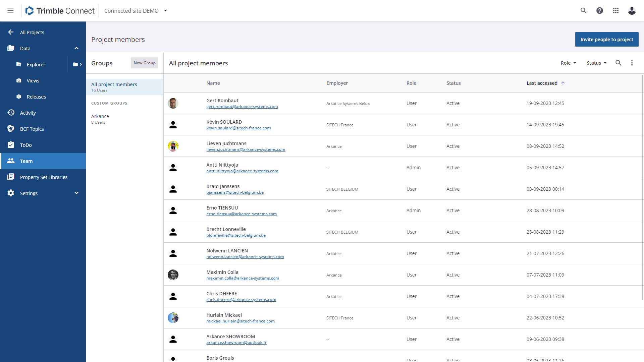The height and width of the screenshot is (362, 644).
Task: Open the user profile avatar menu
Action: click(x=632, y=11)
